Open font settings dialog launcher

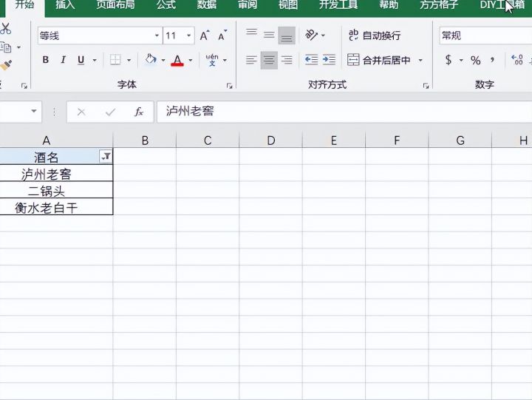[229, 86]
